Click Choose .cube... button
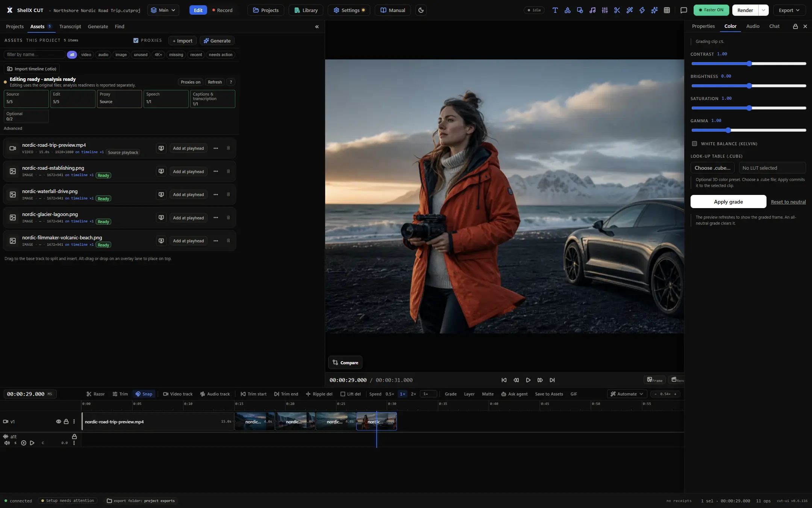812x508 pixels. 712,168
